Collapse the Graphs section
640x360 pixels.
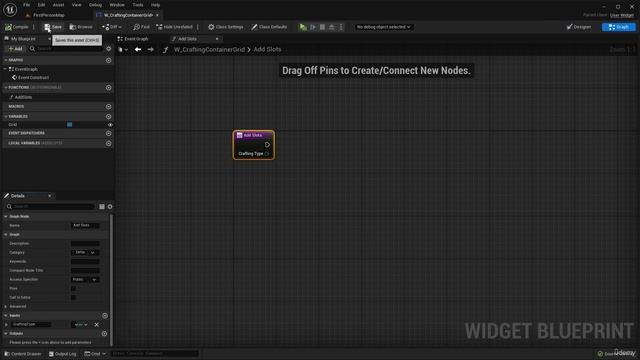click(x=6, y=60)
